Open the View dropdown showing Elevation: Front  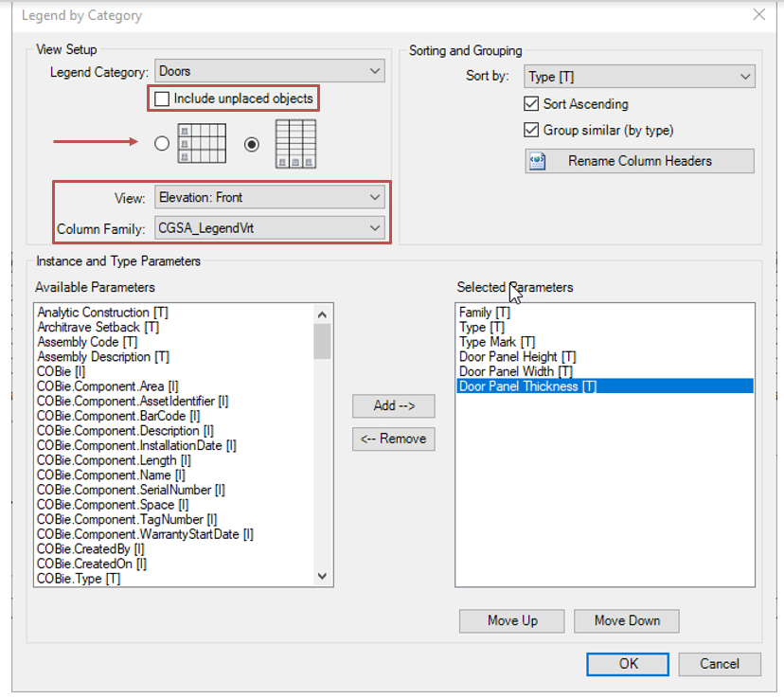tap(270, 197)
